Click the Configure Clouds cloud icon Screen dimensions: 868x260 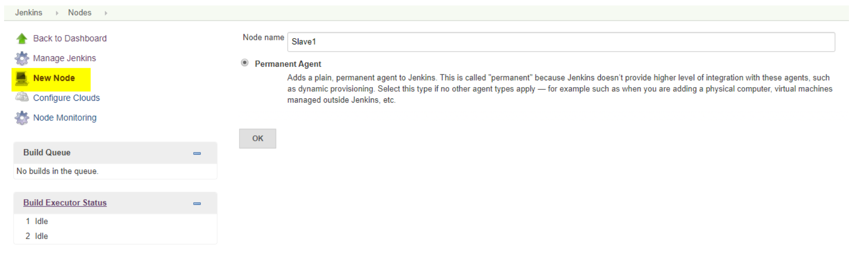(x=22, y=97)
